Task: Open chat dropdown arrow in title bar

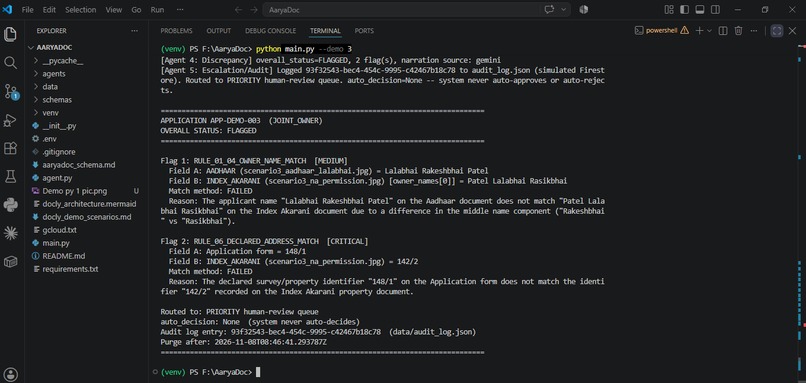Action: [564, 10]
